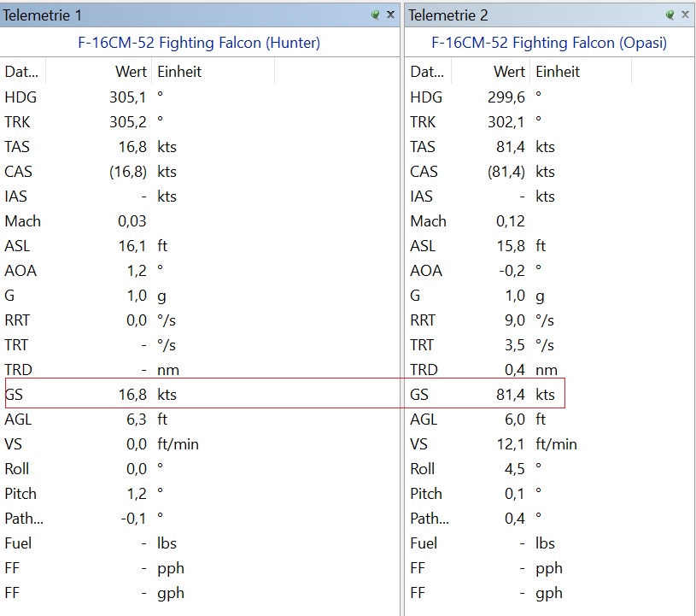The width and height of the screenshot is (696, 616).
Task: Select the Fuel row in Telemetrie 1
Action: pyautogui.click(x=200, y=543)
